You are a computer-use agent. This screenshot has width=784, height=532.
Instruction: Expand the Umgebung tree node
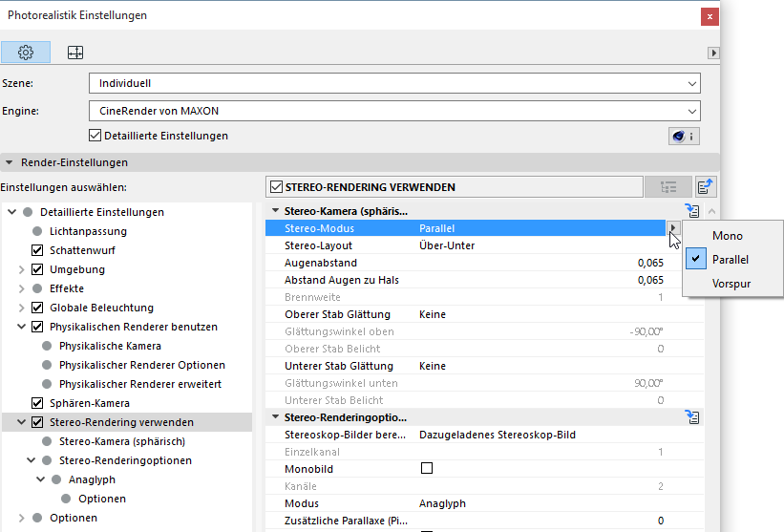pyautogui.click(x=22, y=269)
